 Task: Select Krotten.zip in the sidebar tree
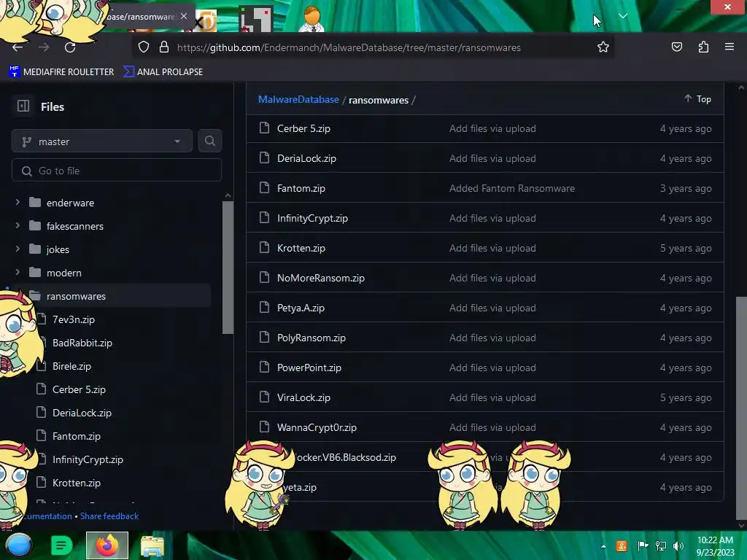76,483
